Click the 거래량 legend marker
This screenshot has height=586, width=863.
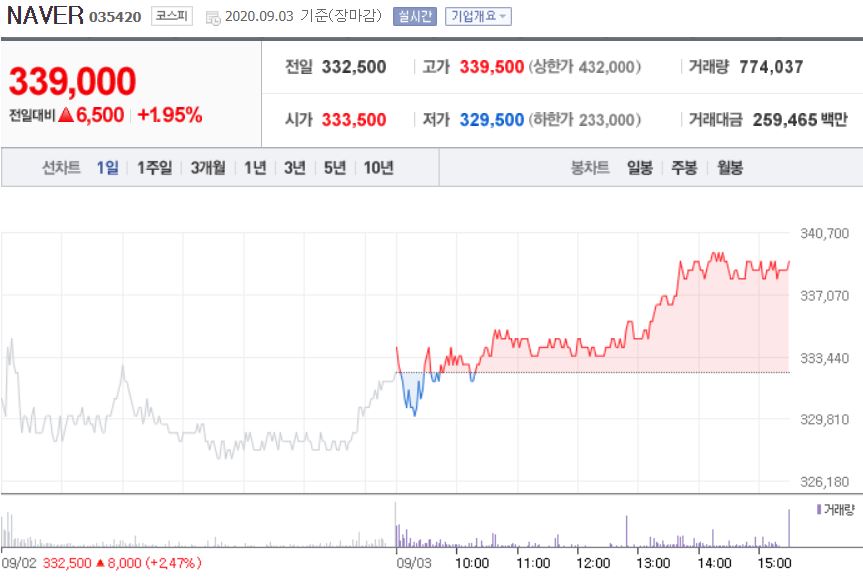(819, 510)
